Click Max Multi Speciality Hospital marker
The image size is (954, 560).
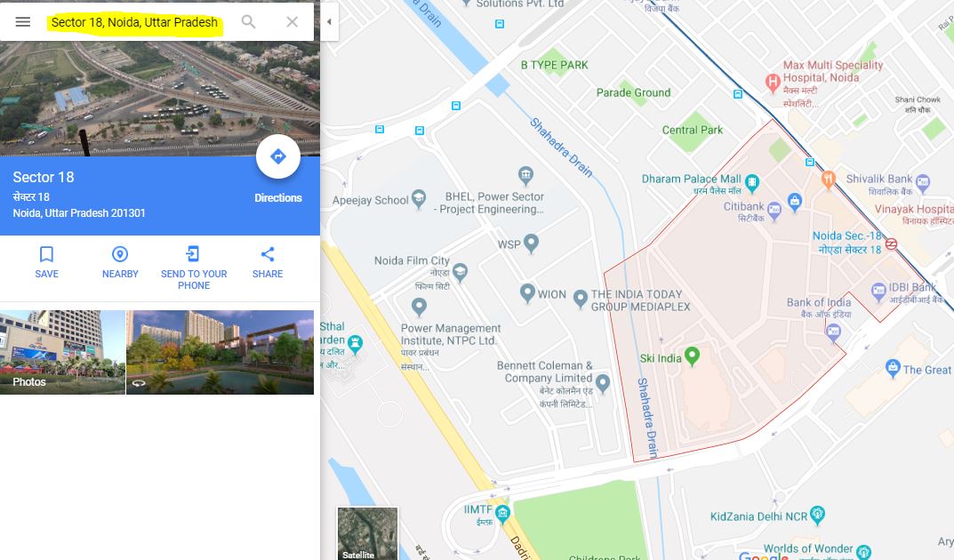773,82
